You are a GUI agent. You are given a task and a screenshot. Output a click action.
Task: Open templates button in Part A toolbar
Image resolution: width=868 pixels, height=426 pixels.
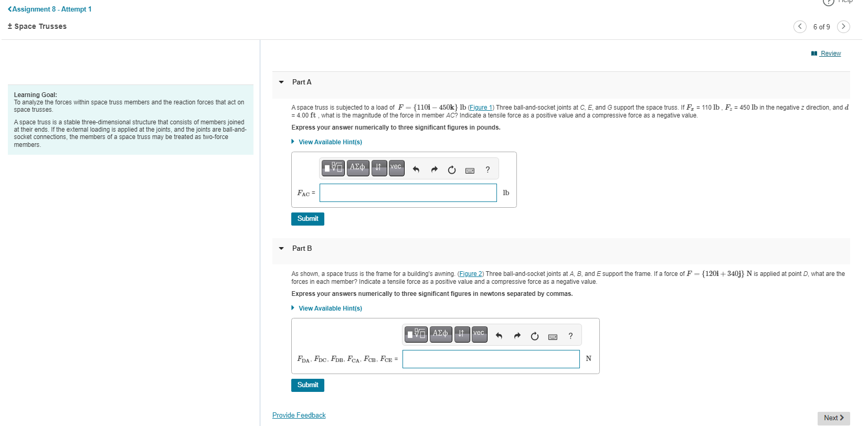pos(333,168)
